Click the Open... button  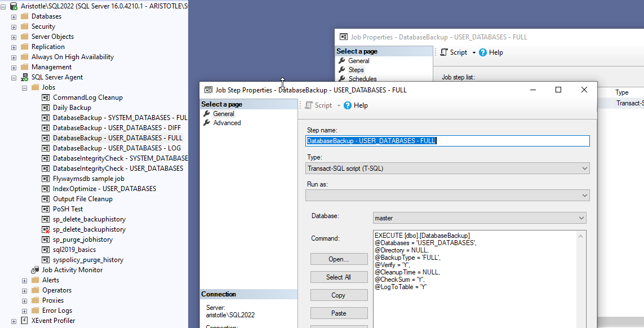coord(339,259)
